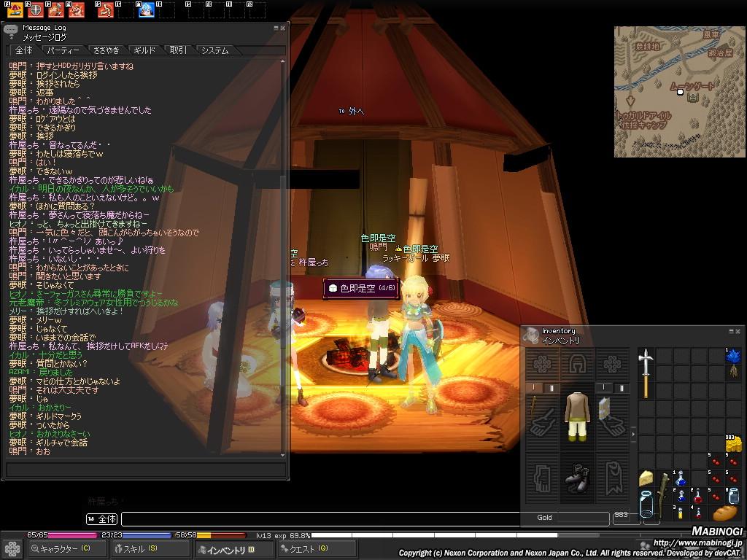Screen dimensions: 747x560
Task: Toggle the インベントリ (I) button
Action: tap(233, 550)
